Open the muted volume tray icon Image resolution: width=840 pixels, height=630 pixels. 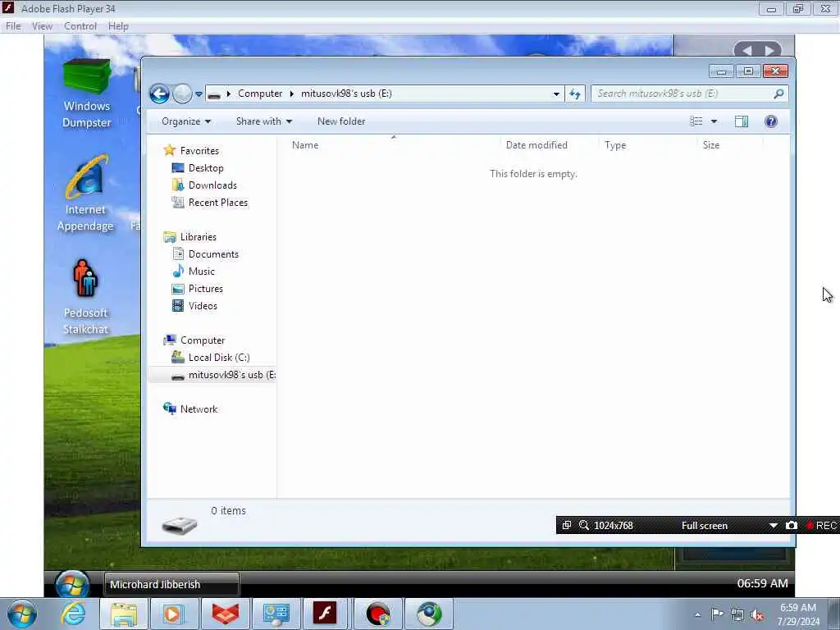pyautogui.click(x=757, y=615)
